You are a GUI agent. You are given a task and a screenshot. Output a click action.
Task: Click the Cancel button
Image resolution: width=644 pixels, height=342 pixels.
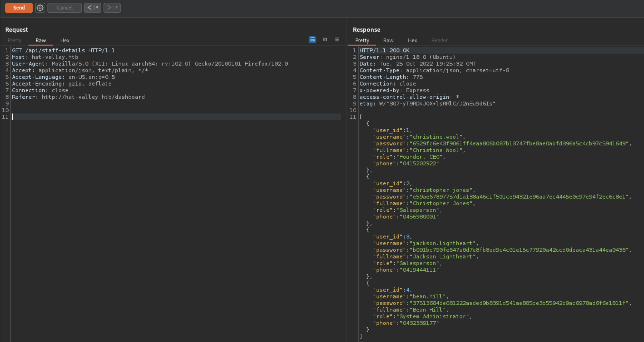tap(65, 8)
